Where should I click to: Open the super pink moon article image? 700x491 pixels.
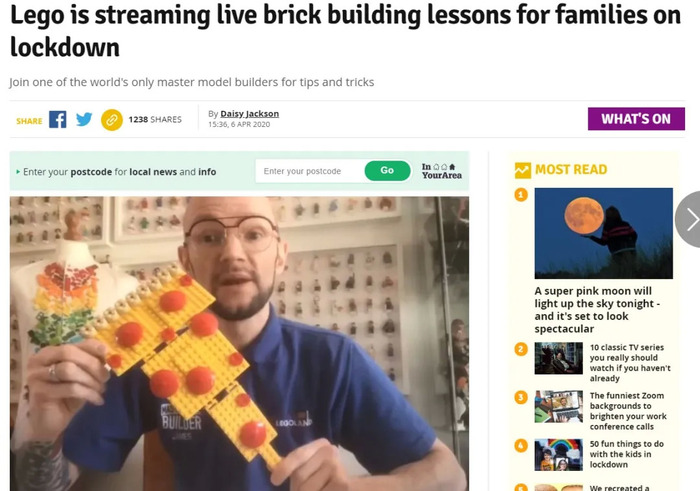(604, 233)
